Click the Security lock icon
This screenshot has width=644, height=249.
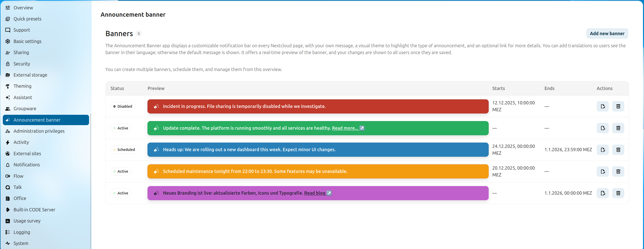8,64
